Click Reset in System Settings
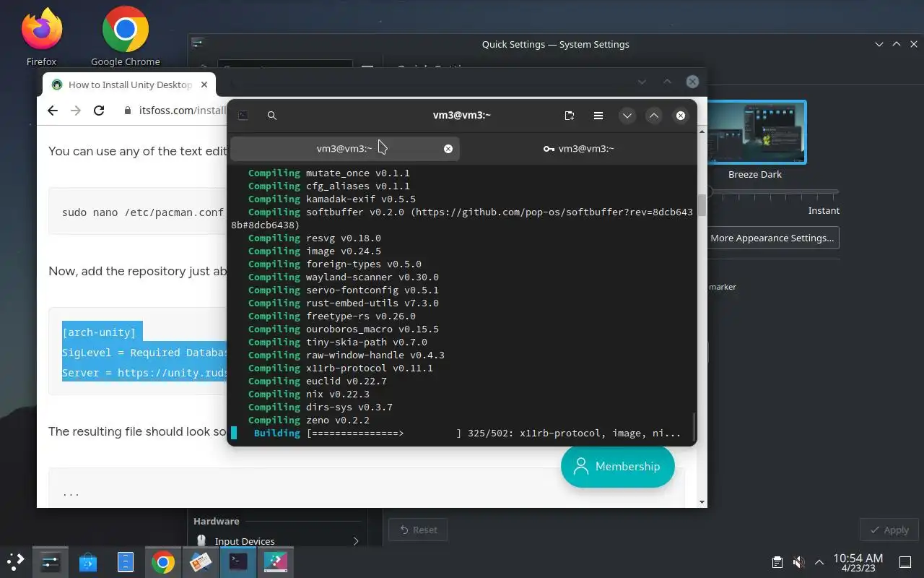This screenshot has height=578, width=924. tap(418, 530)
